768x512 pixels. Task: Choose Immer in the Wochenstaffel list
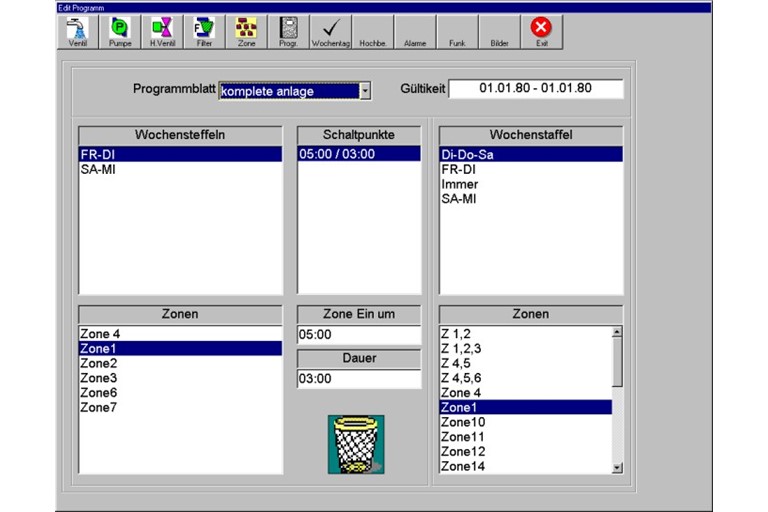coord(460,185)
